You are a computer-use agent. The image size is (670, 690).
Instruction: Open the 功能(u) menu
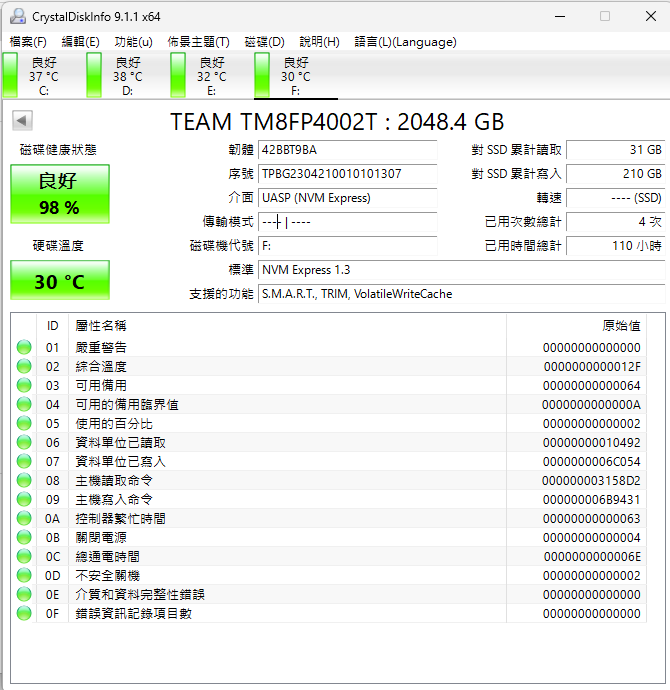pos(133,42)
